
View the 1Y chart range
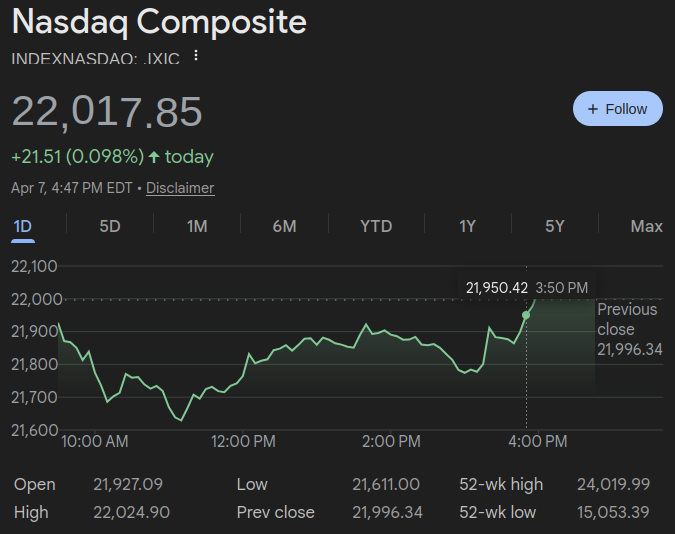click(x=467, y=226)
